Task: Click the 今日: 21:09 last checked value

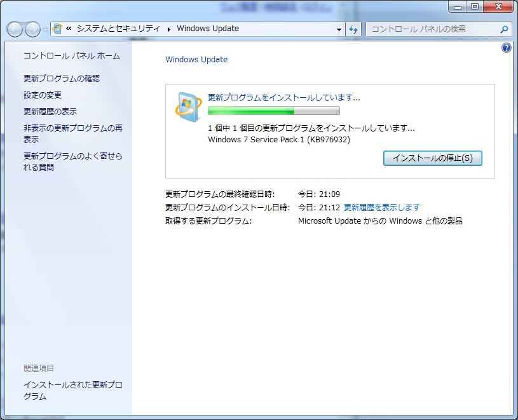Action: 319,194
